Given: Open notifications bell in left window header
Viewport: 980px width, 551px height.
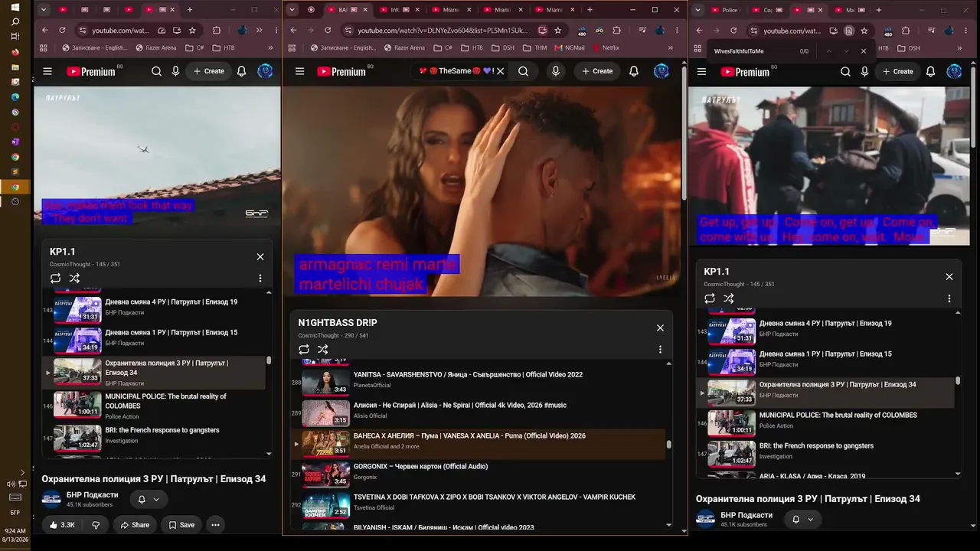Looking at the screenshot, I should tap(241, 71).
